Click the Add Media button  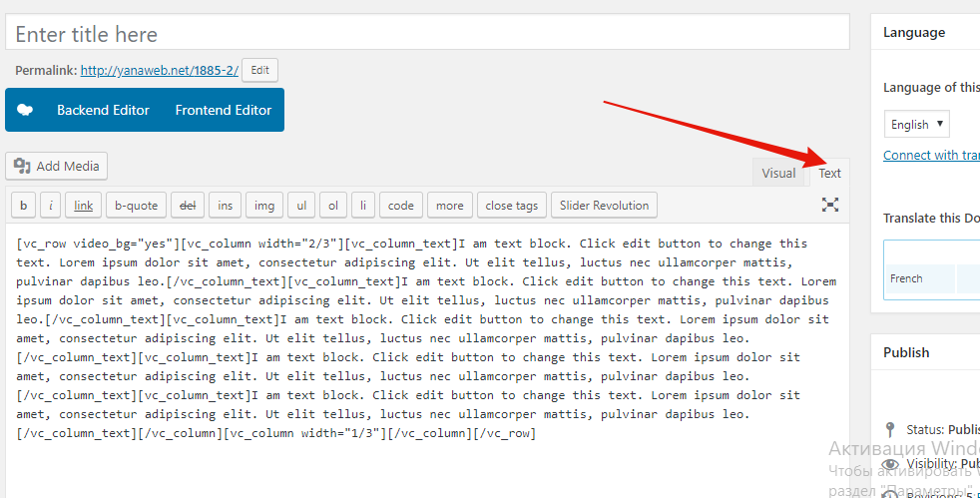(x=56, y=167)
